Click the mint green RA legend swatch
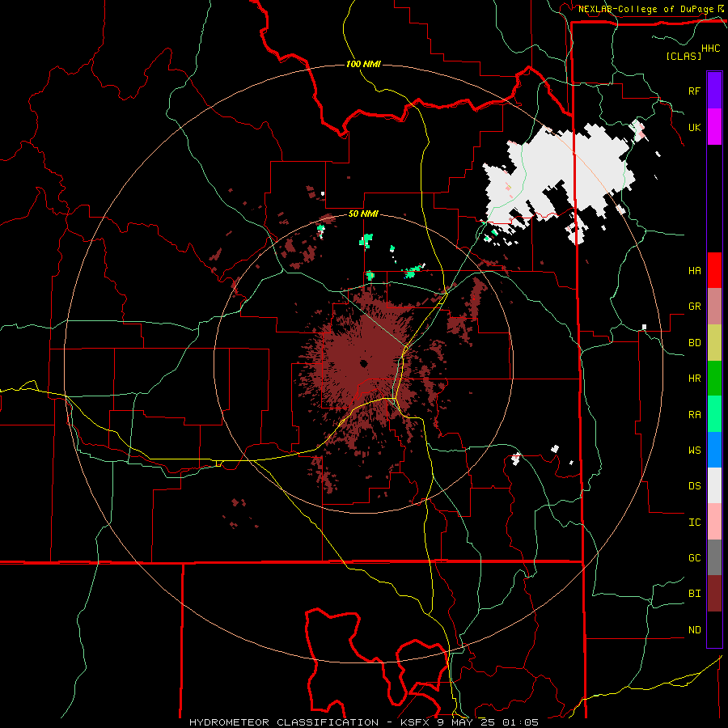The height and width of the screenshot is (728, 728). [x=714, y=414]
